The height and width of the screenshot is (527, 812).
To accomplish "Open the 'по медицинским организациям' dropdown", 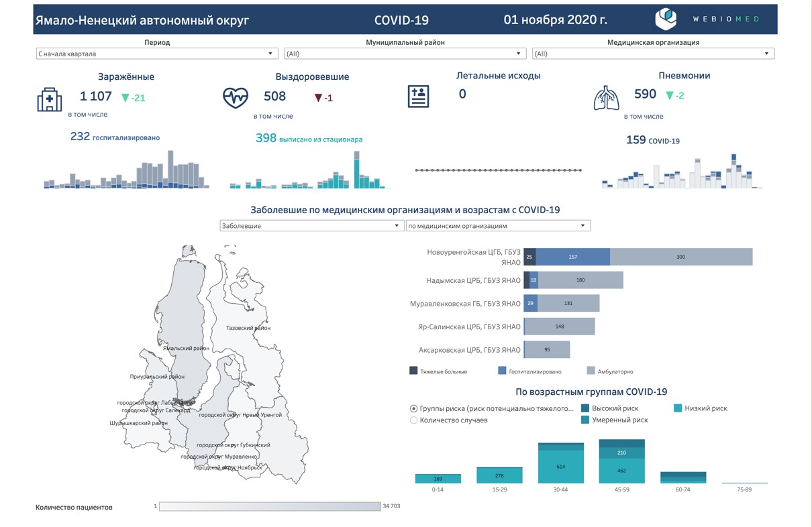I will coord(499,226).
